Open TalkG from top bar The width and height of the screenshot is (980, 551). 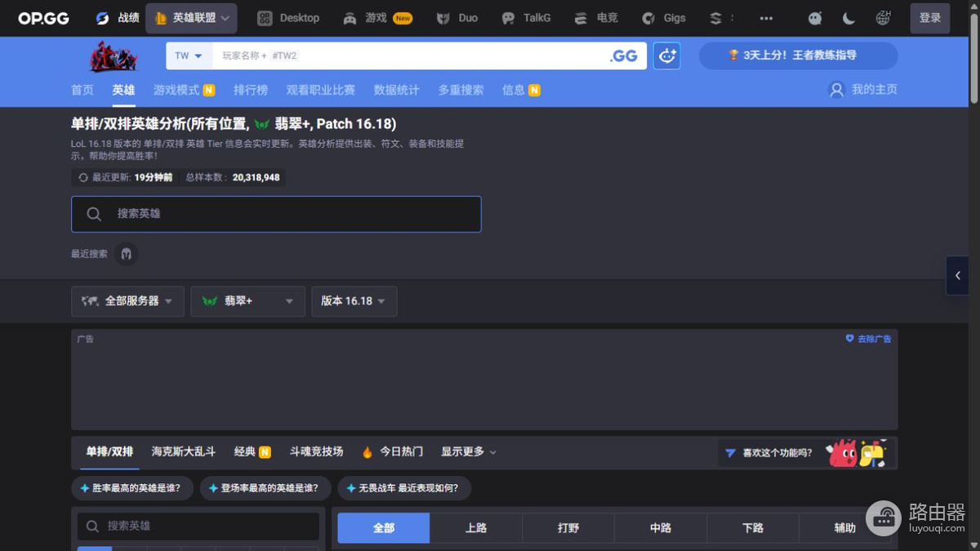pyautogui.click(x=526, y=18)
